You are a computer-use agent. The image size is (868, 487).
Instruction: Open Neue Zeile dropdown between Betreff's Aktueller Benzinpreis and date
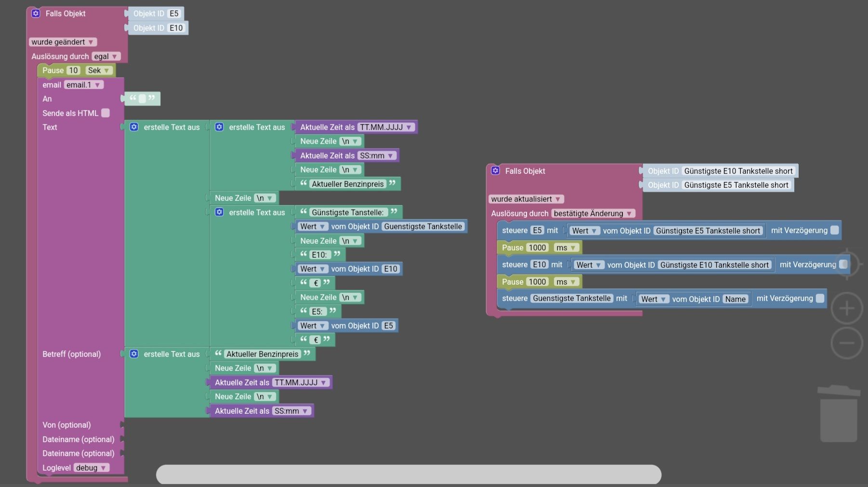(x=265, y=368)
